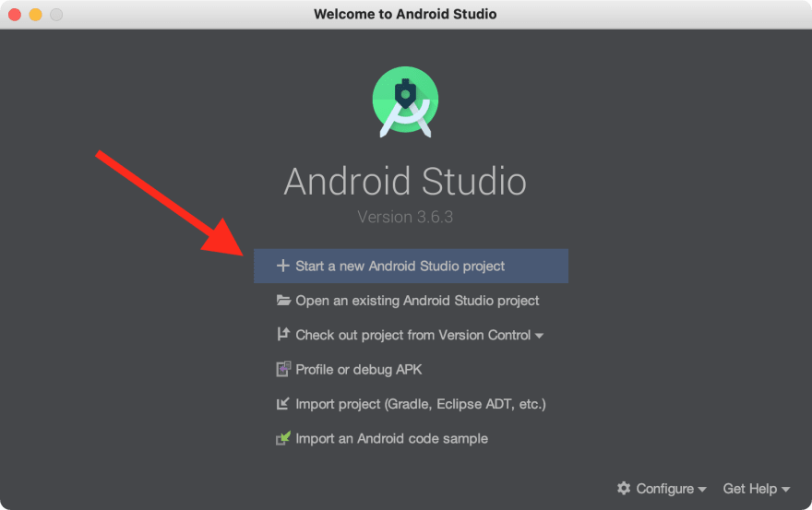Open the Get Help dropdown arrow

coord(785,490)
